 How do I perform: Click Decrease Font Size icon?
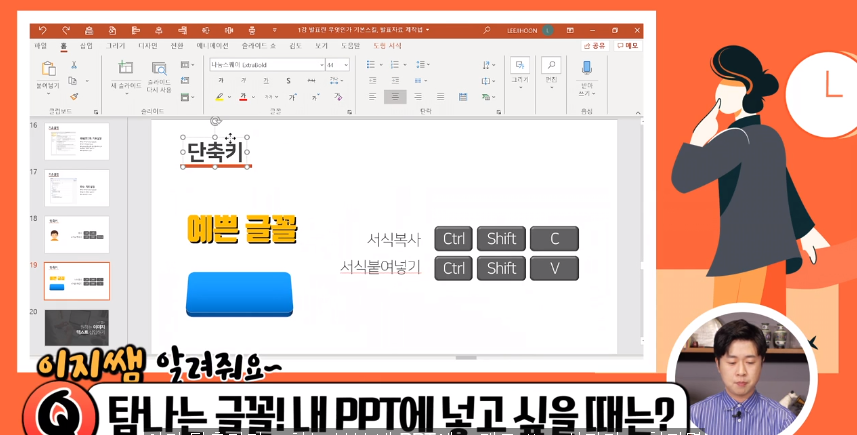315,97
